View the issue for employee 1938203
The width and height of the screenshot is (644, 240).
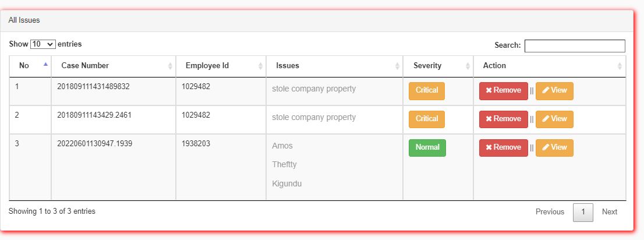click(x=554, y=147)
